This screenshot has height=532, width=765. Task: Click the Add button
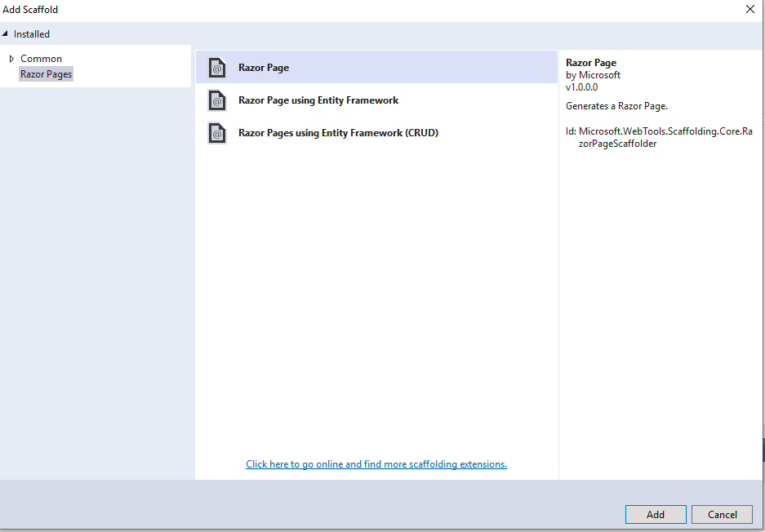656,514
